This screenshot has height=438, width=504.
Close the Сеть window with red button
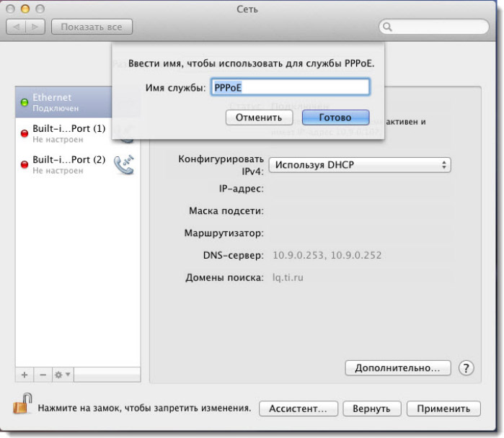[x=10, y=9]
